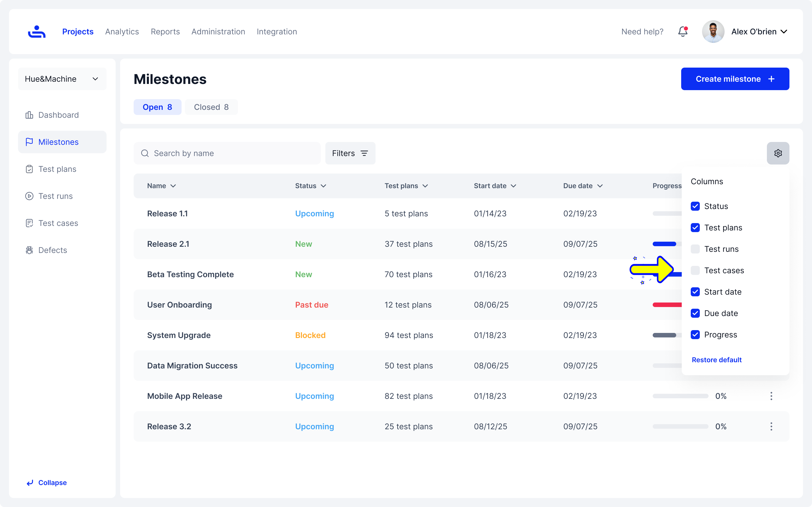
Task: Click the notification bell icon
Action: point(683,32)
